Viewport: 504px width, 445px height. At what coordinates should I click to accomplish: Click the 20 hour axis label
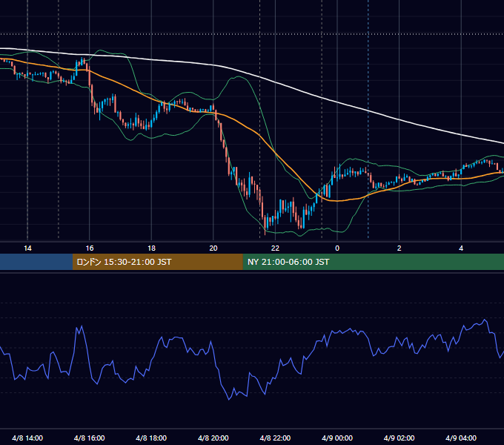pos(213,248)
